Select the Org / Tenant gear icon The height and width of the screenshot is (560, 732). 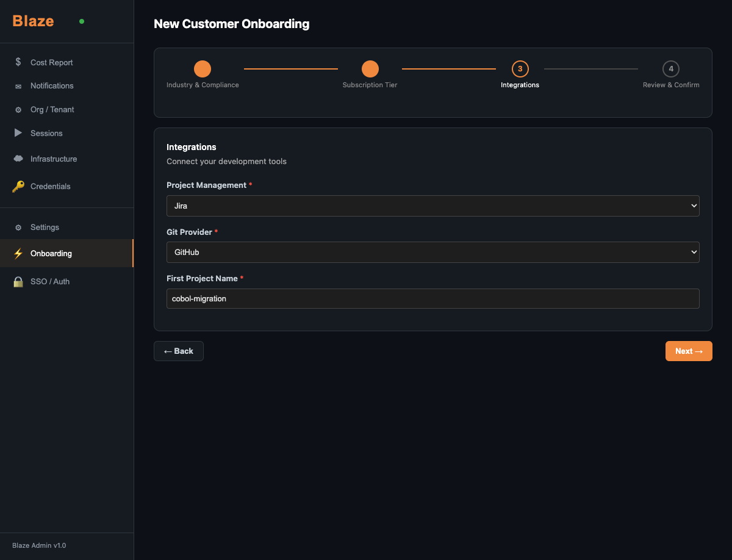point(18,109)
